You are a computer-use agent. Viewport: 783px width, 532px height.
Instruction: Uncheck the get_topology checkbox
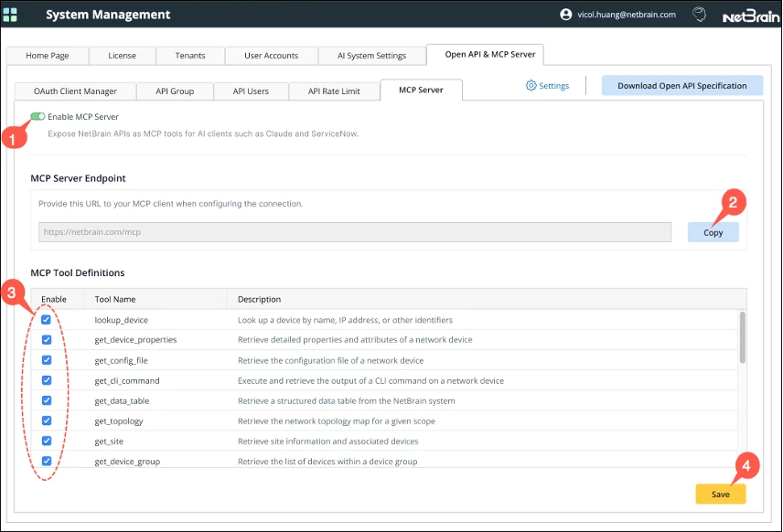tap(47, 420)
